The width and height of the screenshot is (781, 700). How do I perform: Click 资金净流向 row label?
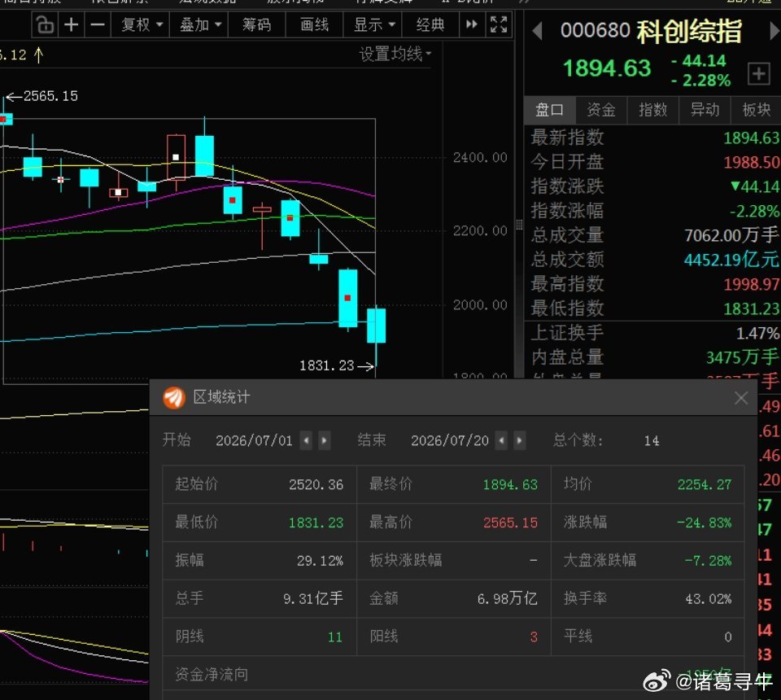coord(212,674)
